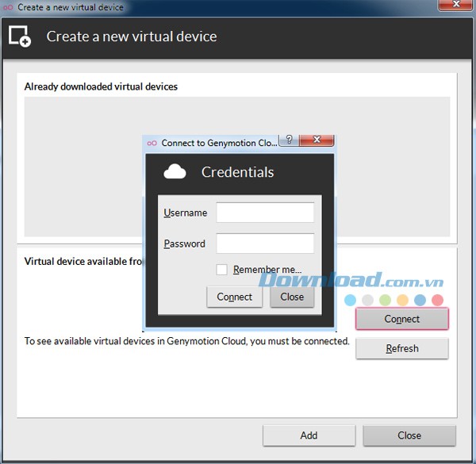Image resolution: width=476 pixels, height=464 pixels.
Task: Open help with the question mark button
Action: (x=289, y=140)
